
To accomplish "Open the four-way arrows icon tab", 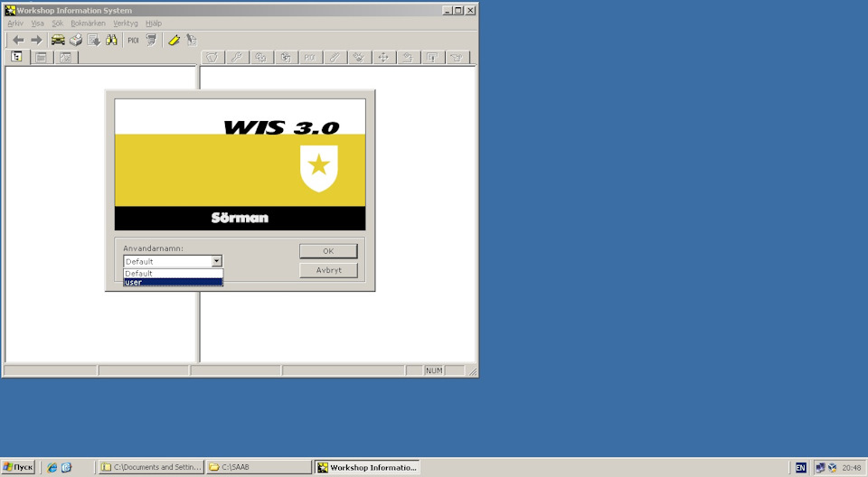I will point(383,58).
